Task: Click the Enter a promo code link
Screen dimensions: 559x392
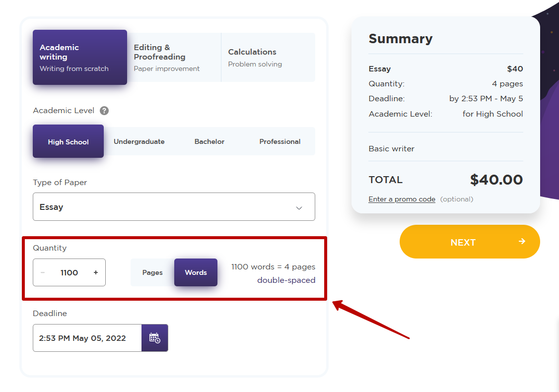Action: (x=402, y=199)
